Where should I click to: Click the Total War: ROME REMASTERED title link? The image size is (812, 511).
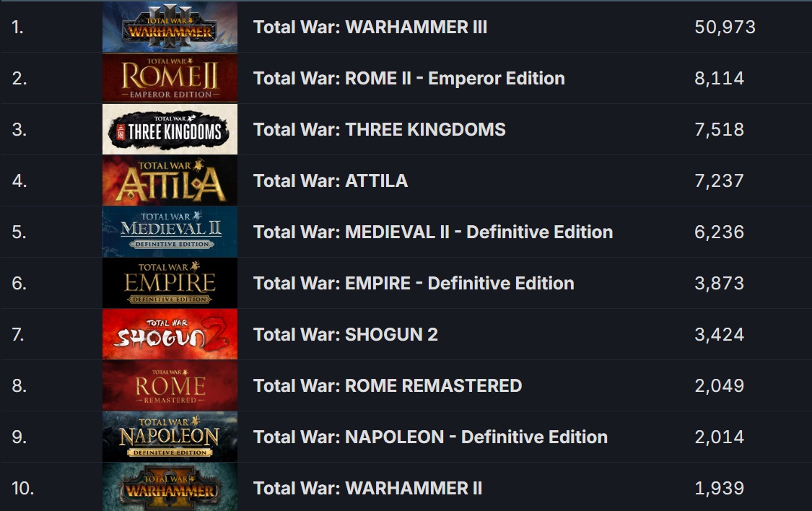(x=388, y=386)
